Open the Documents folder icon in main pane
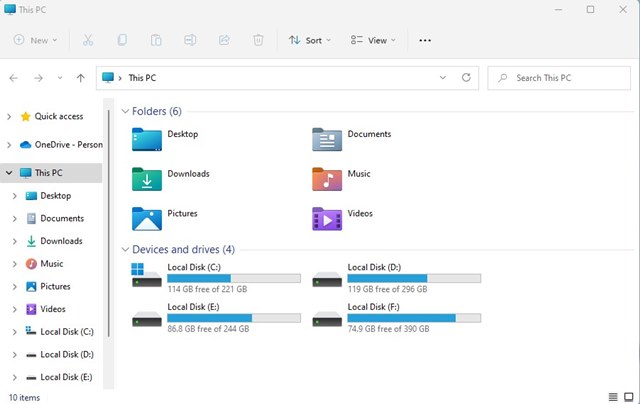The height and width of the screenshot is (404, 640). click(327, 140)
